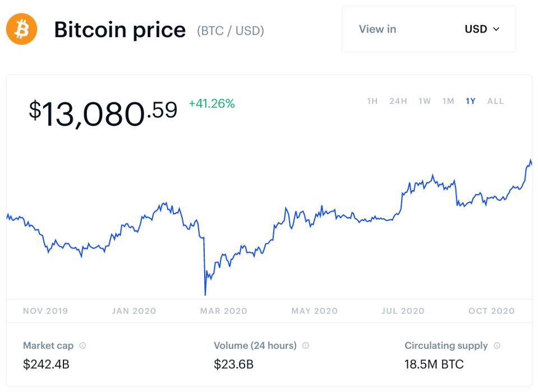Reselect the active 1Y range
Screen dimensions: 538x392
click(471, 102)
